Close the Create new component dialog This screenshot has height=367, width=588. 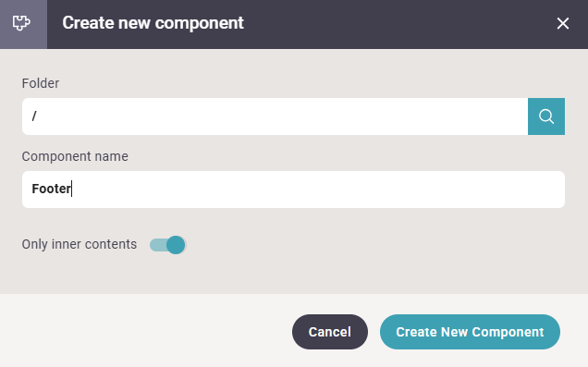(x=562, y=23)
